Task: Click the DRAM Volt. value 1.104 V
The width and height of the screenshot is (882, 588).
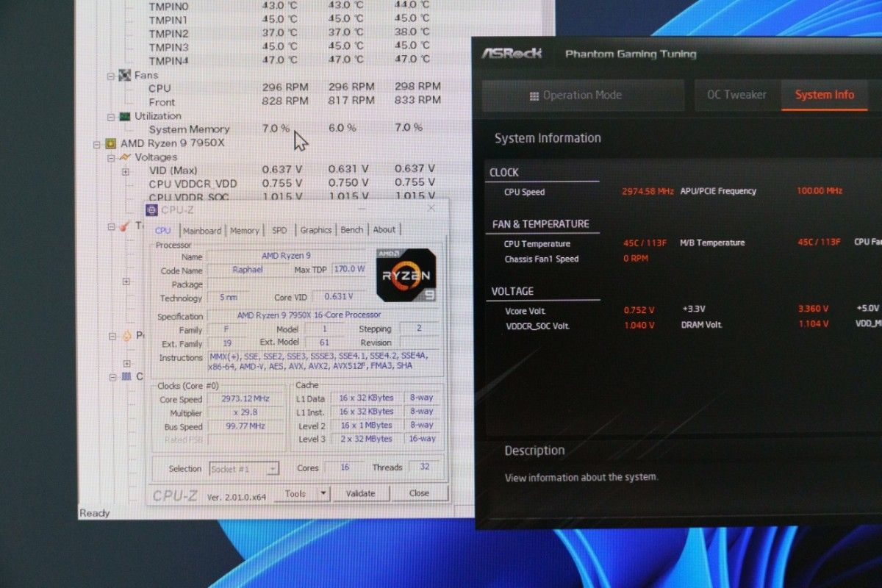Action: pos(813,324)
